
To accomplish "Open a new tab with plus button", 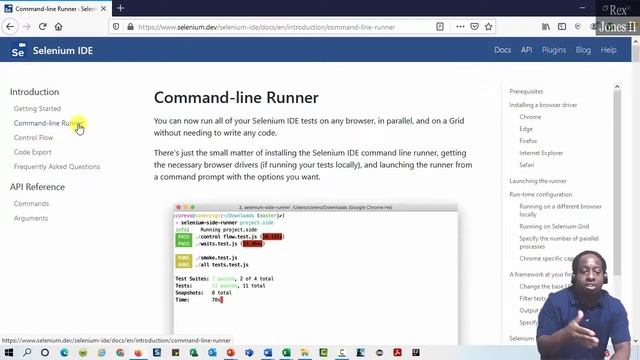I will pyautogui.click(x=120, y=8).
